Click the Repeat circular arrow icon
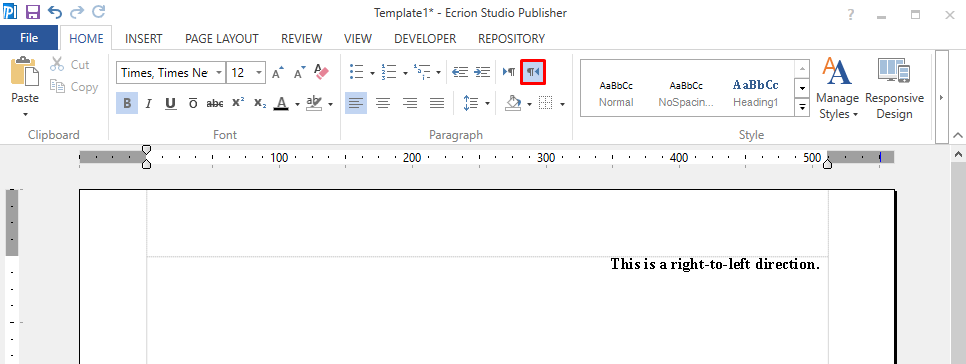Screen dimensions: 966x364 [98, 12]
